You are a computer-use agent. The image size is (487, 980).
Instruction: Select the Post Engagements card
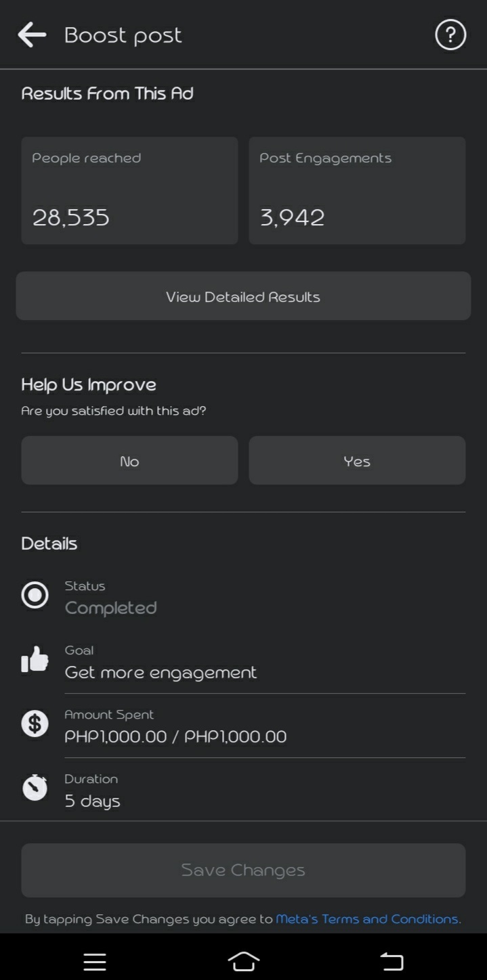[357, 191]
